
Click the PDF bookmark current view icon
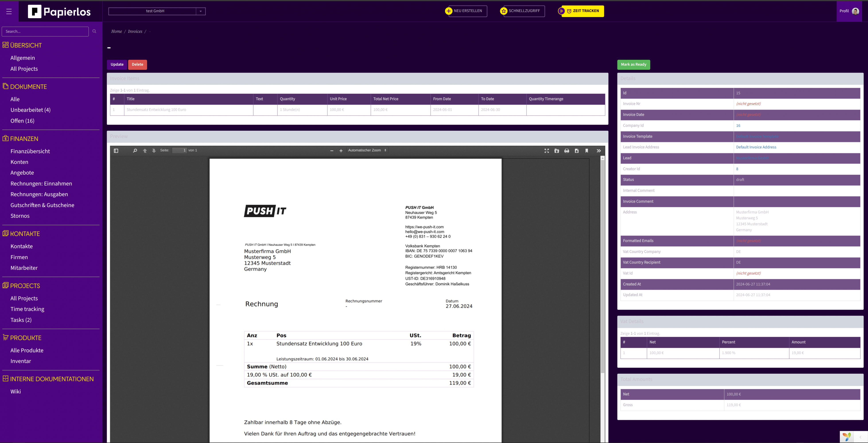(x=587, y=151)
